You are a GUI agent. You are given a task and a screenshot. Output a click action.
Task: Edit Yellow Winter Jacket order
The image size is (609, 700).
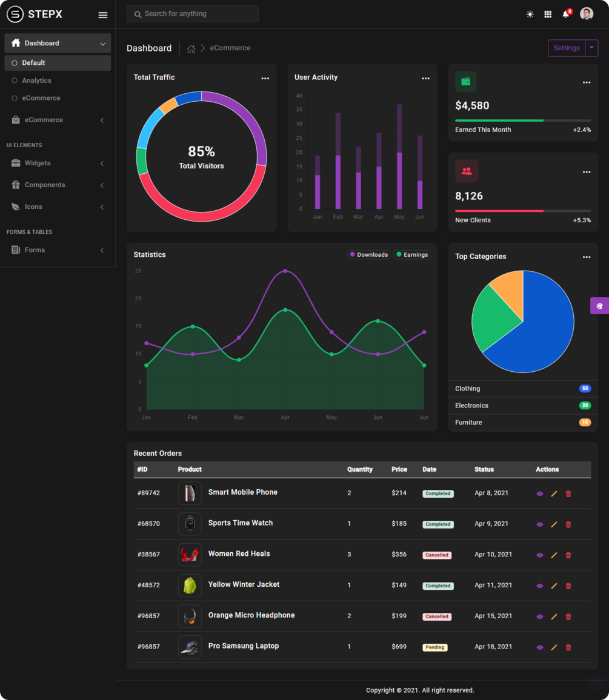pos(554,586)
